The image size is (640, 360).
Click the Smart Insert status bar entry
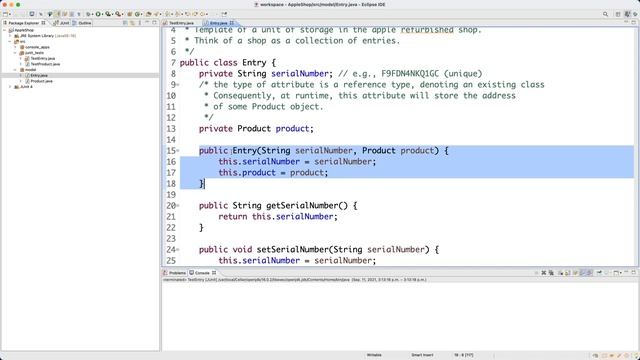click(x=422, y=355)
